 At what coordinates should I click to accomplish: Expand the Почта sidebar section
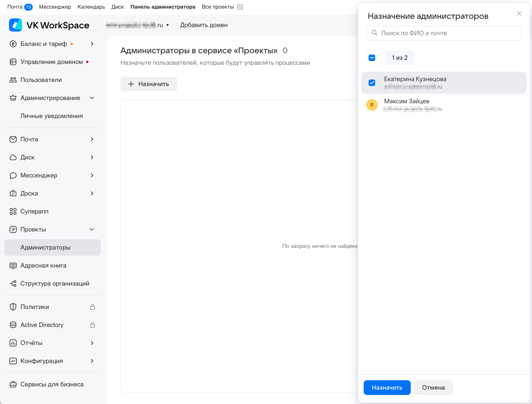92,139
